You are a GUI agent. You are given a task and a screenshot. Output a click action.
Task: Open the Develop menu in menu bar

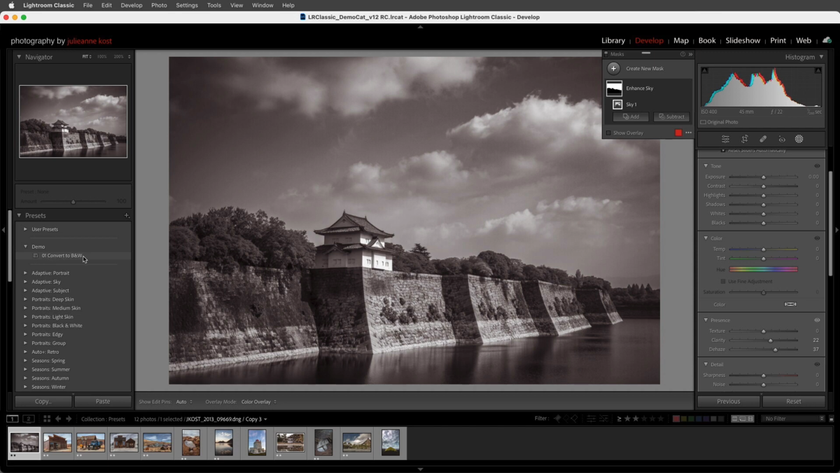click(x=131, y=5)
